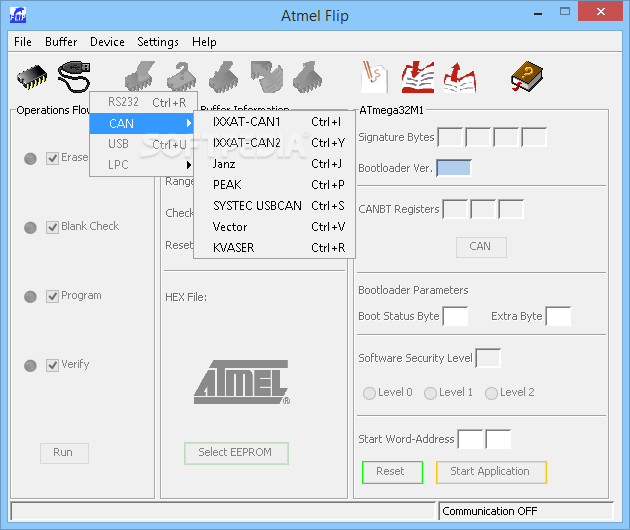The height and width of the screenshot is (530, 630).
Task: Open the File menu
Action: (x=22, y=42)
